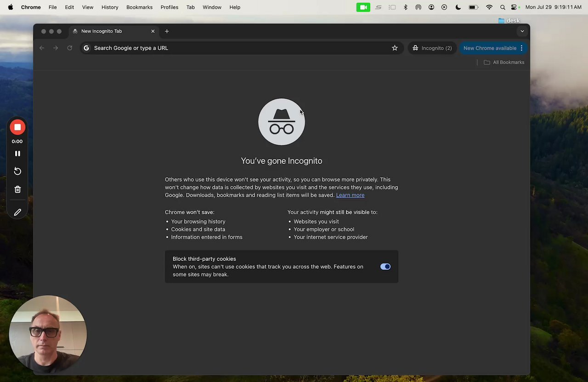Viewport: 588px width, 382px height.
Task: Open the Profiles menu
Action: (170, 7)
